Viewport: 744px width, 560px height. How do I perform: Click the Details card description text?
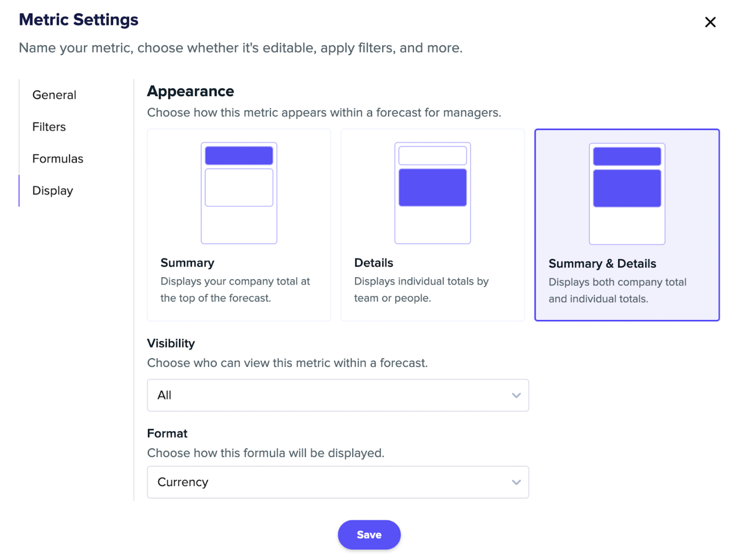point(421,290)
